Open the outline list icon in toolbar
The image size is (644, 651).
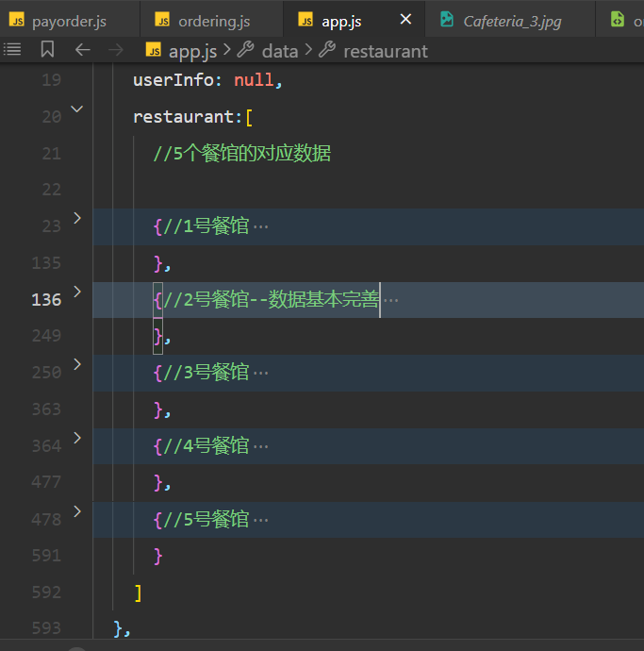pyautogui.click(x=12, y=50)
